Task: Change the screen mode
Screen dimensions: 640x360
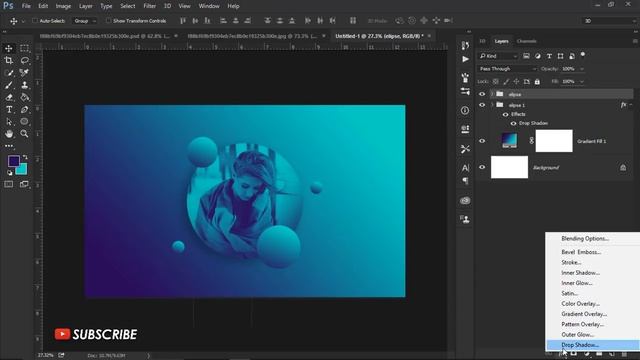Action: (24, 184)
